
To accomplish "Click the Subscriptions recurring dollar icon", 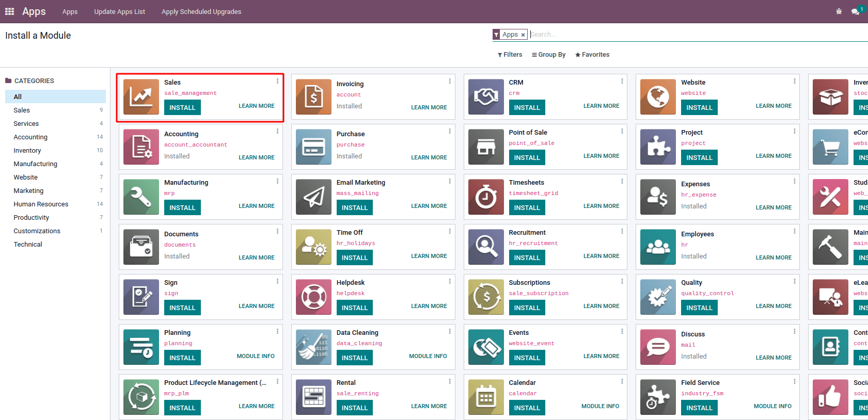I will tap(486, 297).
